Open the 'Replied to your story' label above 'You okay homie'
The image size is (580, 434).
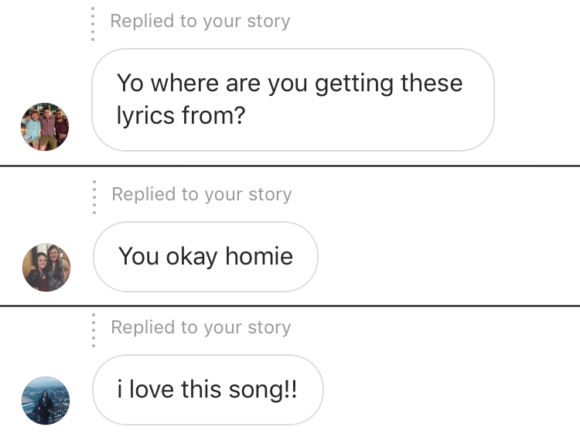coord(202,195)
